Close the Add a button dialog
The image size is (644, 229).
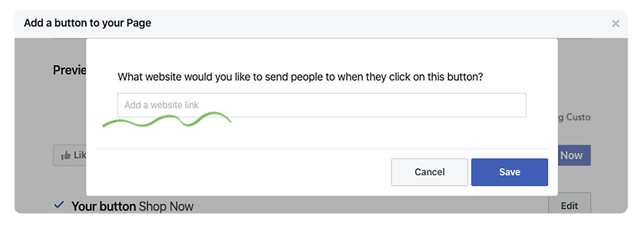point(615,24)
